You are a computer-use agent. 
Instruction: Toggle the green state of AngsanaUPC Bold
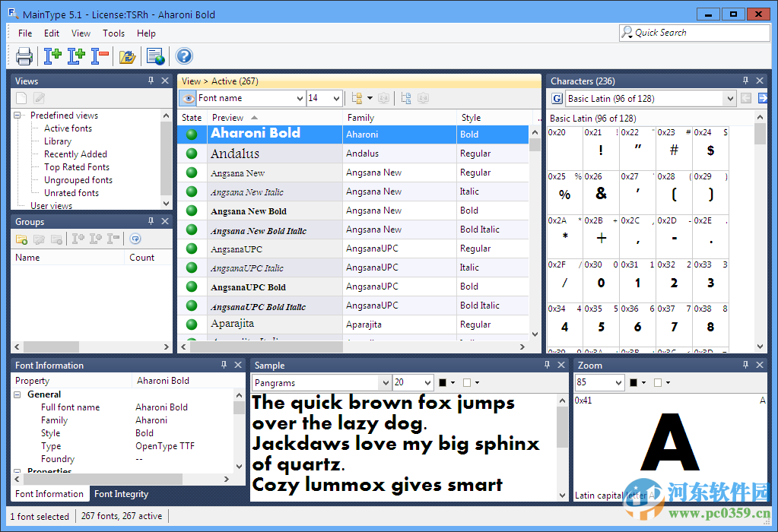(192, 287)
